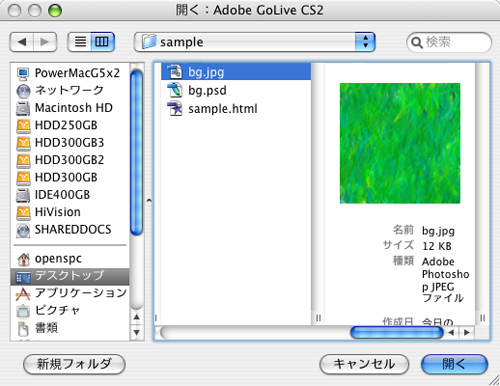Click the sidebar splitter handle

click(x=149, y=201)
